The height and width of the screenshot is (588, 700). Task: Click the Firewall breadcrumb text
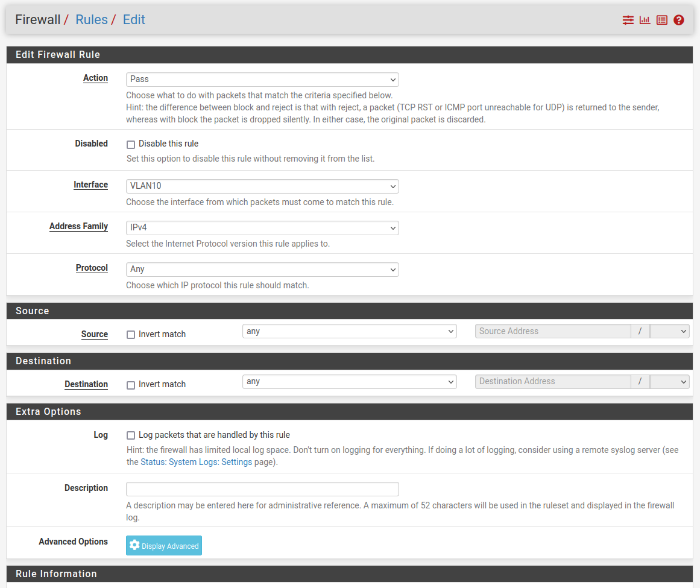click(x=37, y=20)
